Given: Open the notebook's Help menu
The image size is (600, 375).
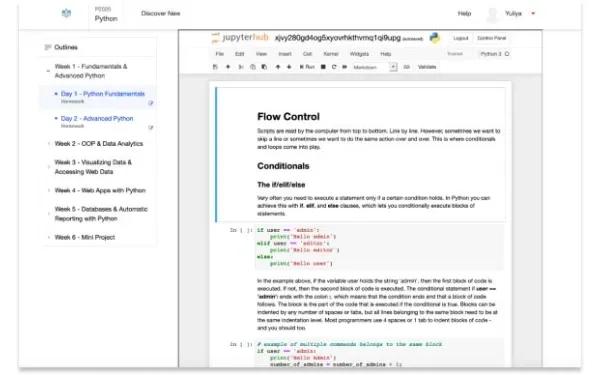Looking at the screenshot, I should point(386,54).
